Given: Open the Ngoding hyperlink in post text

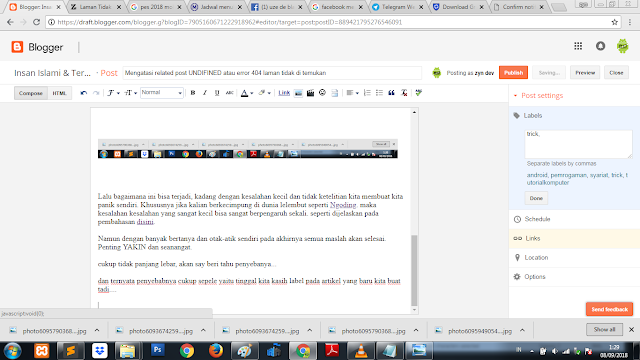Looking at the screenshot, I should (x=343, y=205).
